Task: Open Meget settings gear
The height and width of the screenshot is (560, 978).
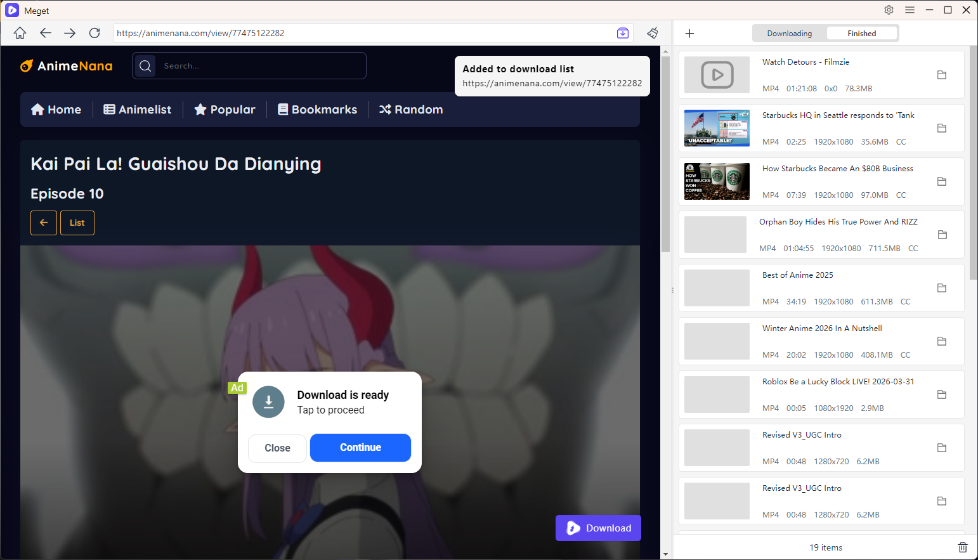Action: tap(889, 10)
